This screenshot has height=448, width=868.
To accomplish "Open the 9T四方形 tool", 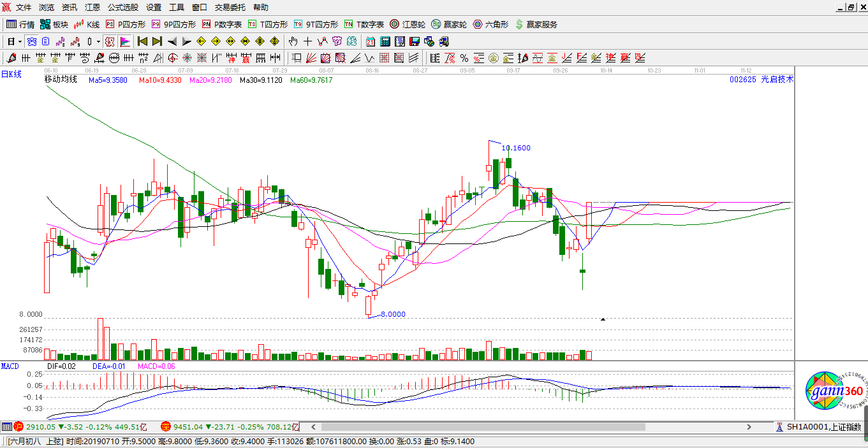I will 316,24.
